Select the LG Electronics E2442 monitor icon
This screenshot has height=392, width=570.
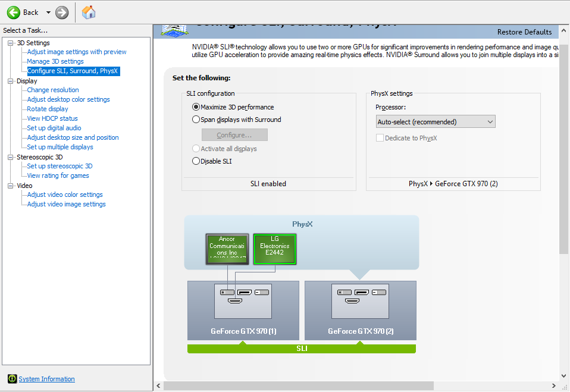coord(275,249)
